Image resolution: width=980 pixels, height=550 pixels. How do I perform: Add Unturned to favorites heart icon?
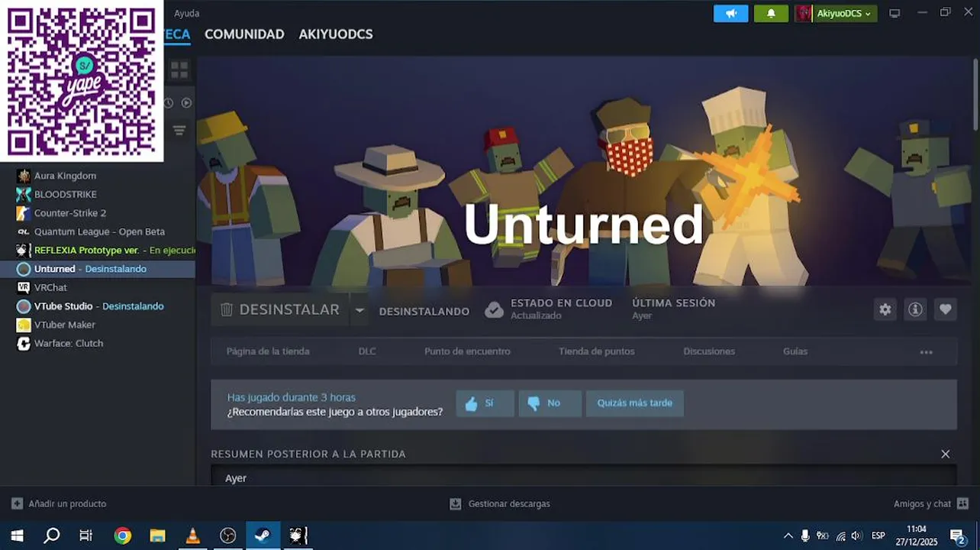[946, 309]
